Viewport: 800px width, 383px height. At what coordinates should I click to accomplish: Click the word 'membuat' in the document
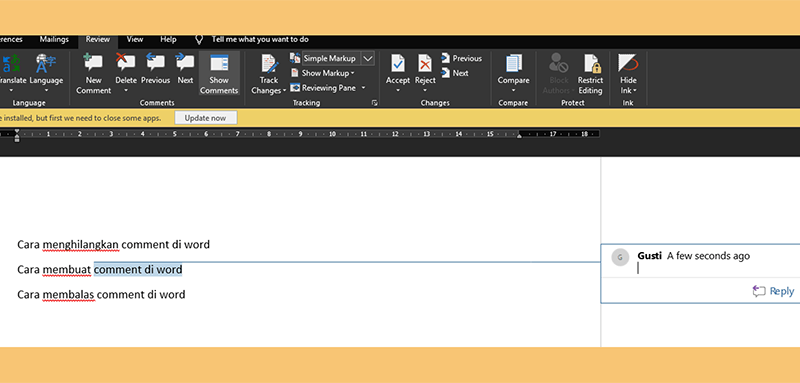[67, 269]
